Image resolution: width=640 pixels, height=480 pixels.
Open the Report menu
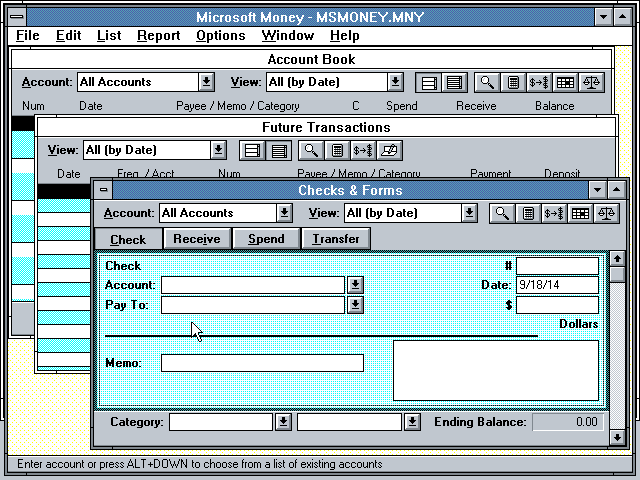click(158, 35)
